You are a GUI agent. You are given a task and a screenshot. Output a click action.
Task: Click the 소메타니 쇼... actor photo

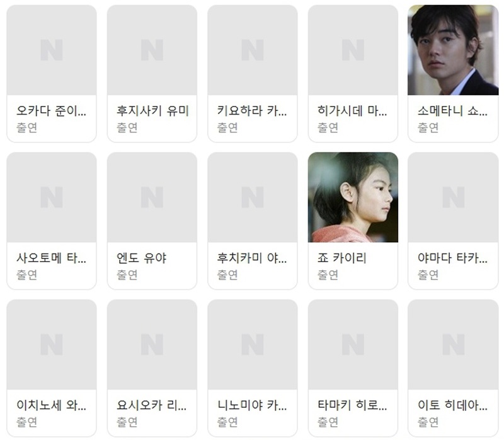click(453, 50)
